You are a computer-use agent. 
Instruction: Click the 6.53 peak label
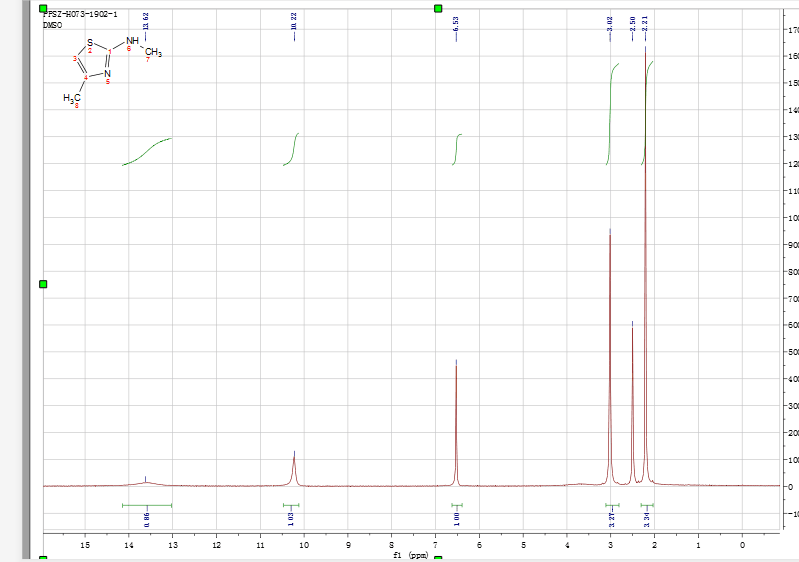pos(456,22)
